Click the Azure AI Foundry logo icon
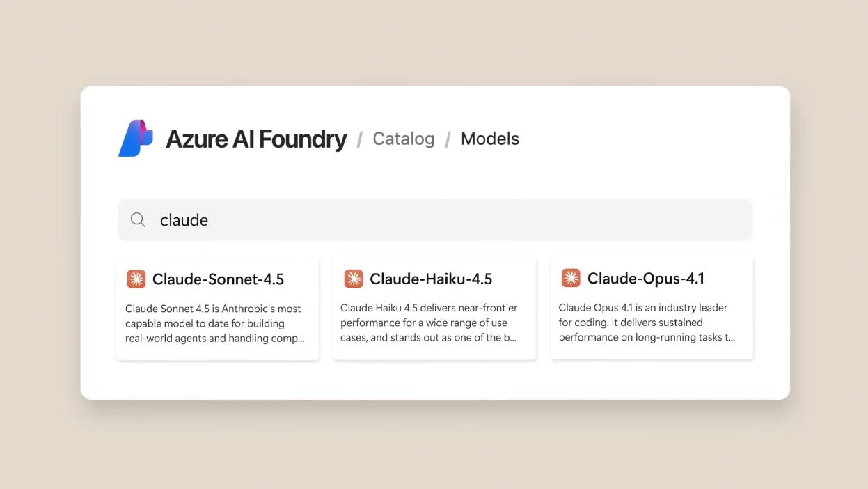This screenshot has height=489, width=868. click(136, 139)
